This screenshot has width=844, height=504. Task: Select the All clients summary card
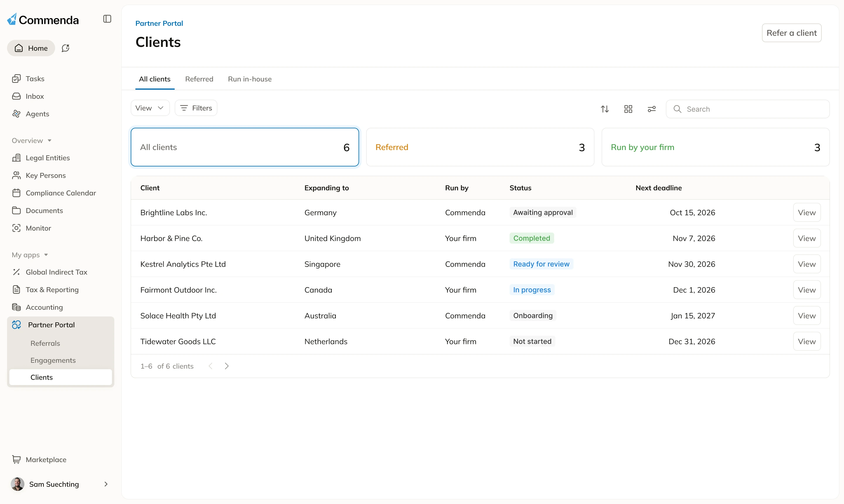(245, 147)
